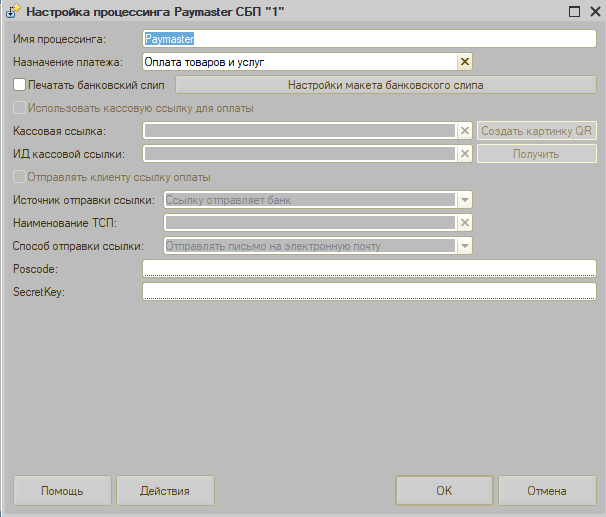Toggle Использовать кассовую ссылку для оплаты
This screenshot has width=606, height=517.
20,108
